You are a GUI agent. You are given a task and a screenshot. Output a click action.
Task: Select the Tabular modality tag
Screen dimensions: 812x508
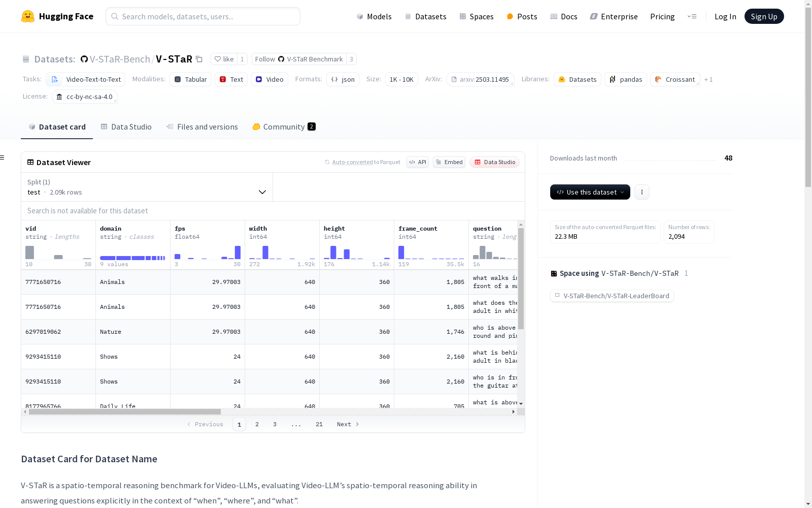(190, 79)
